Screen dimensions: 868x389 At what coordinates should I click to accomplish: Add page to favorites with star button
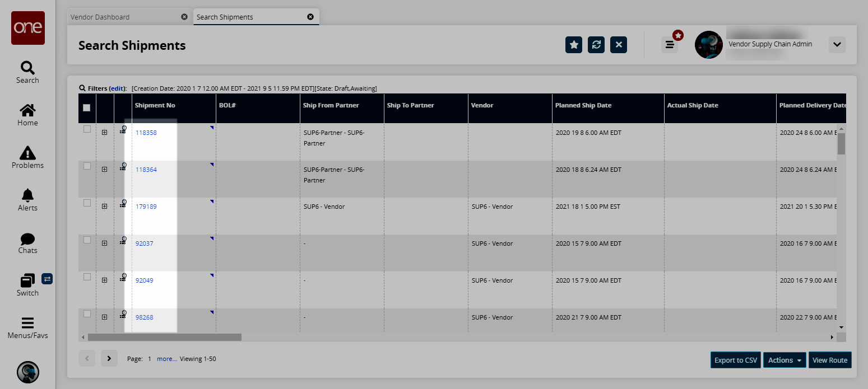(x=574, y=45)
